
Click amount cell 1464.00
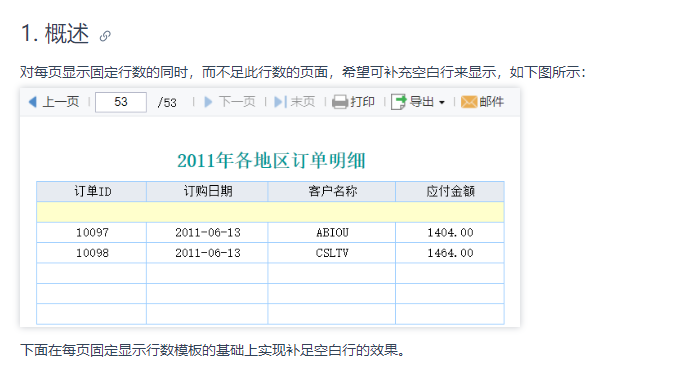pos(450,253)
